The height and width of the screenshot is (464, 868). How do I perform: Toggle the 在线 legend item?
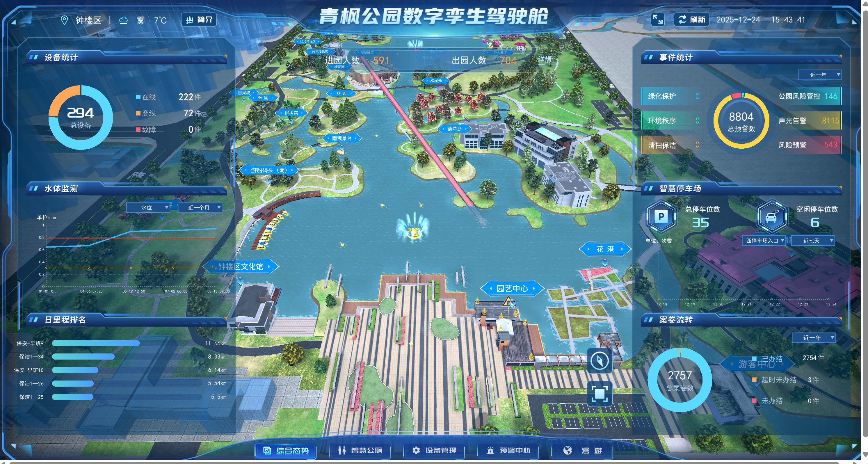146,97
